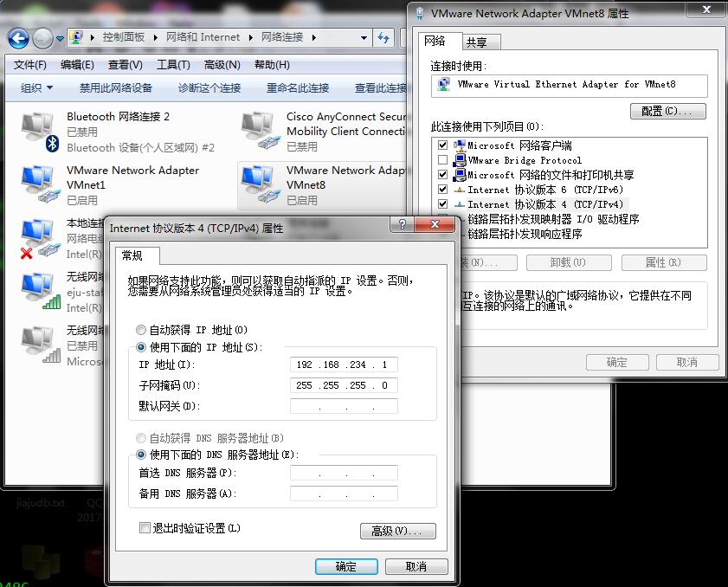Select the Bluetooth 网络连接 2 adapter icon

pos(40,132)
